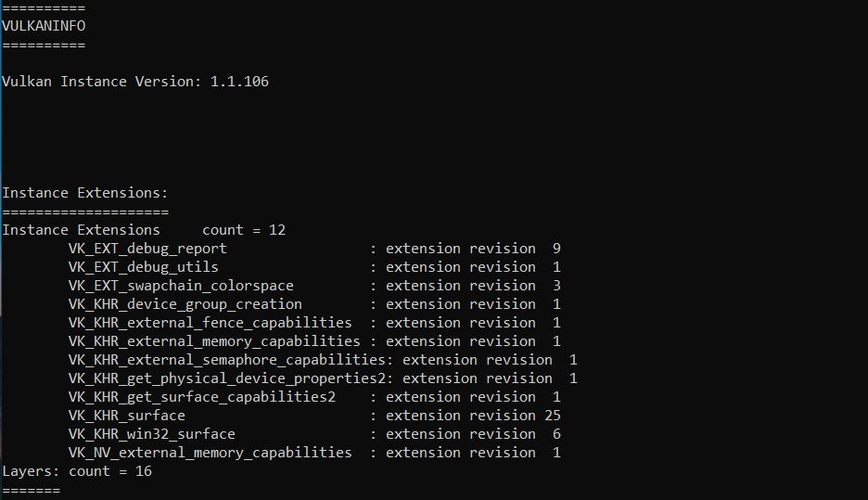Click revision number 25 of VK_KHR_surface
This screenshot has height=500, width=868.
coord(553,416)
